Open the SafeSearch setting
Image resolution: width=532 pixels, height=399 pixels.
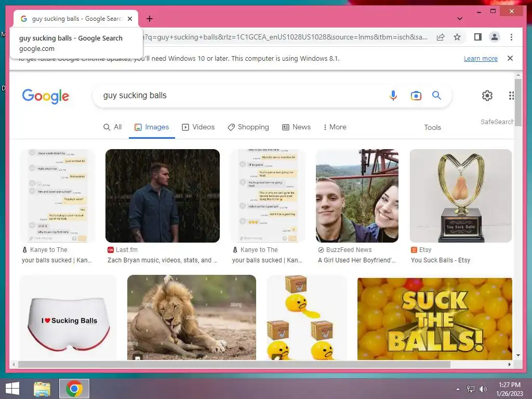(497, 122)
